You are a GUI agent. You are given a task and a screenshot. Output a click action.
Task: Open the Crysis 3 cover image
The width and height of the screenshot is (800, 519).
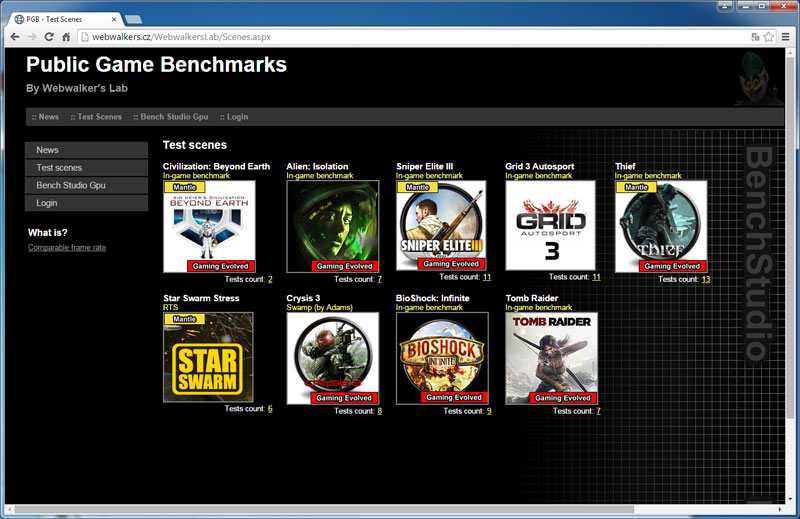pos(333,358)
